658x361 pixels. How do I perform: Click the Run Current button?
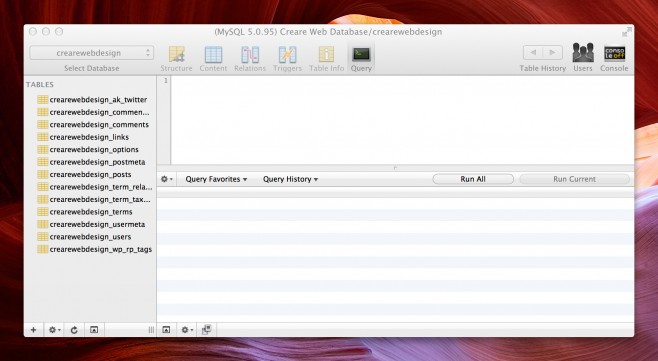[574, 179]
